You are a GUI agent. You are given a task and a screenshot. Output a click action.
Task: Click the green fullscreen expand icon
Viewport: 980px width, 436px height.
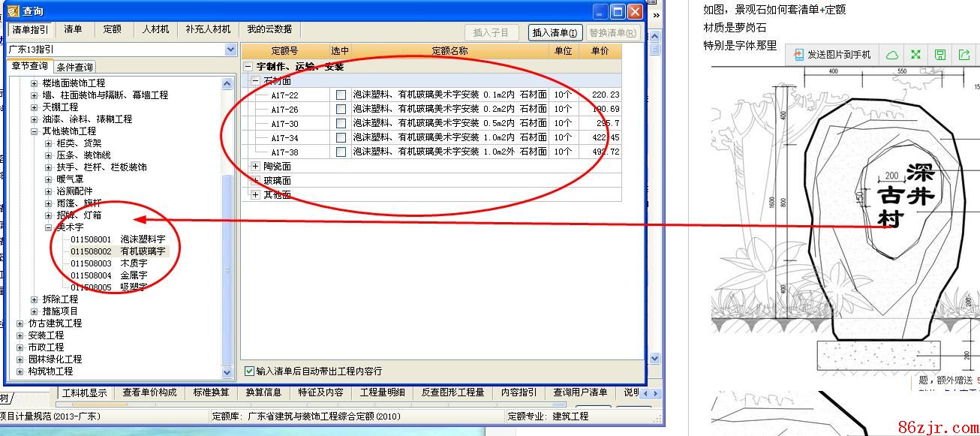pyautogui.click(x=915, y=55)
